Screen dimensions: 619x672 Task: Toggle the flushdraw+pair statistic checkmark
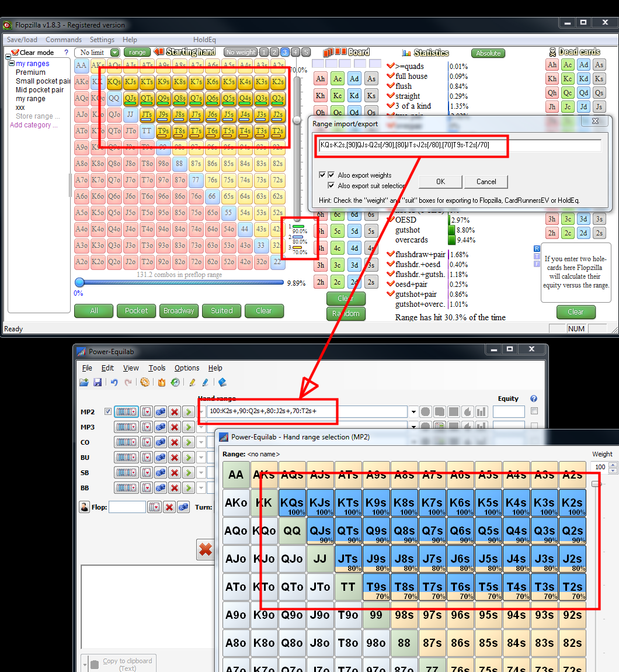390,254
